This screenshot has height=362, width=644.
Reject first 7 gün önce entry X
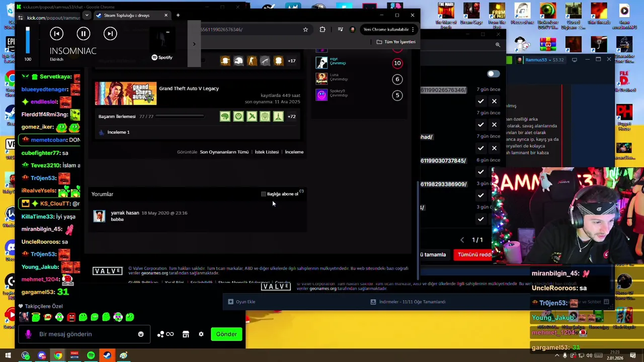494,102
